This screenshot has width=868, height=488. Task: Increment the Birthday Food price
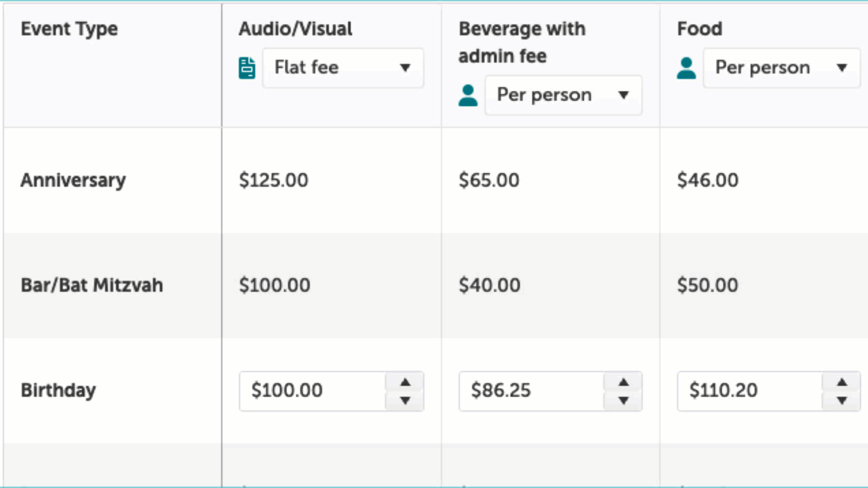click(841, 382)
